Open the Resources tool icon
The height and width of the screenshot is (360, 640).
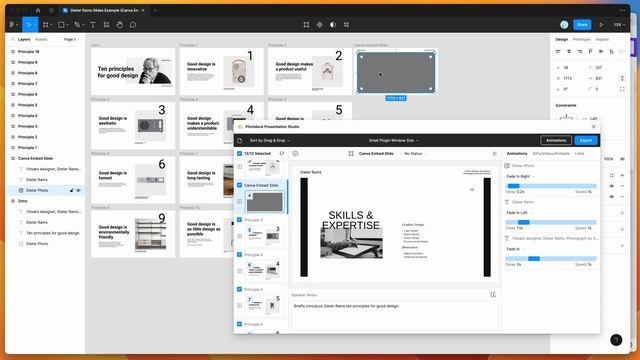click(x=107, y=25)
